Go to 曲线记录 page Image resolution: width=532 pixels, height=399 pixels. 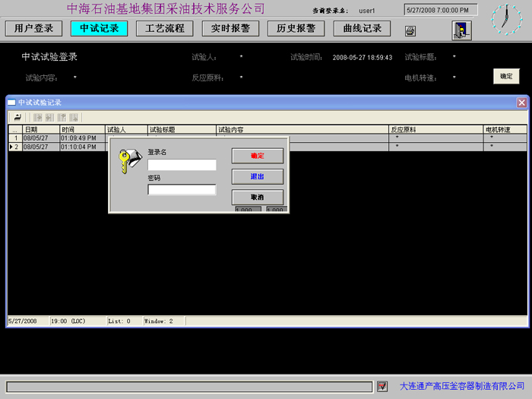[x=362, y=29]
